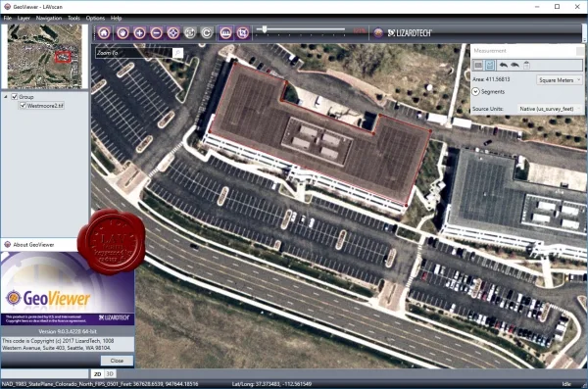This screenshot has height=389, width=588.
Task: Click the Zoom In plus icon
Action: point(139,33)
